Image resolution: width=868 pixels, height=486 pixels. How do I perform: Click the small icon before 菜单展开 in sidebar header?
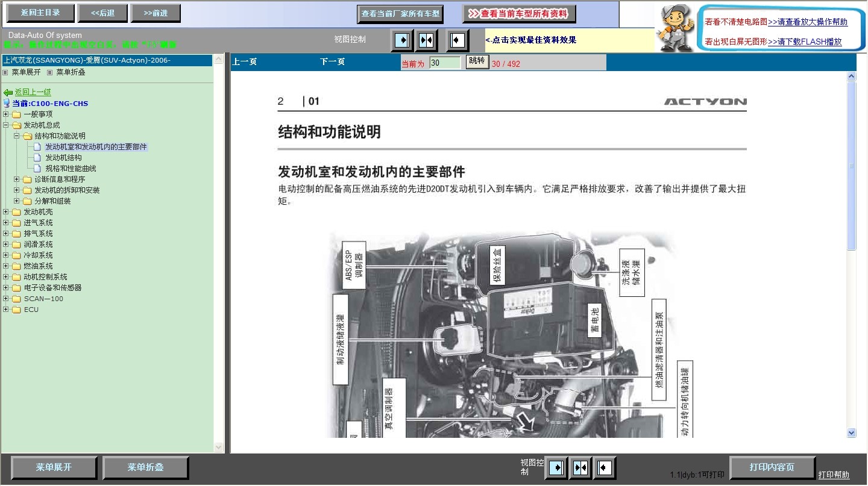5,72
